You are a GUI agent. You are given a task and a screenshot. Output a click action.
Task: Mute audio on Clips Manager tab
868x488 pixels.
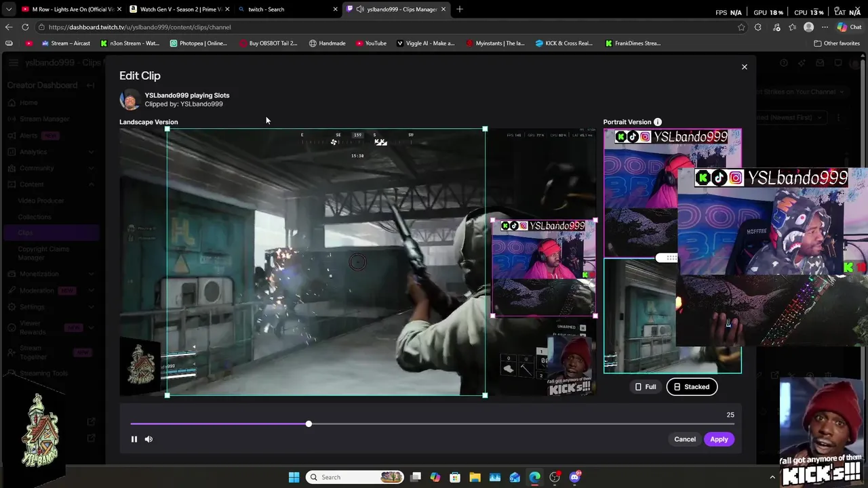coord(360,9)
